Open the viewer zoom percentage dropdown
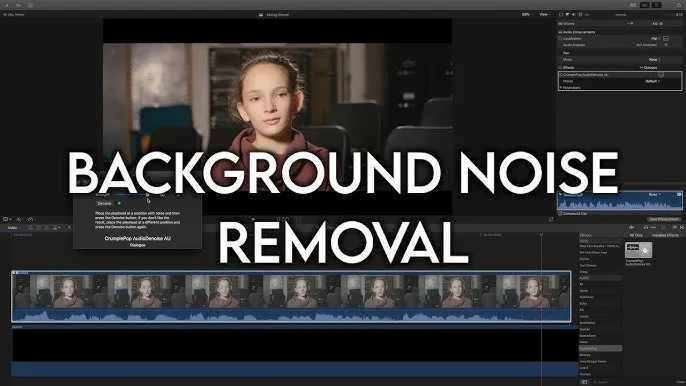The image size is (686, 386). [526, 14]
